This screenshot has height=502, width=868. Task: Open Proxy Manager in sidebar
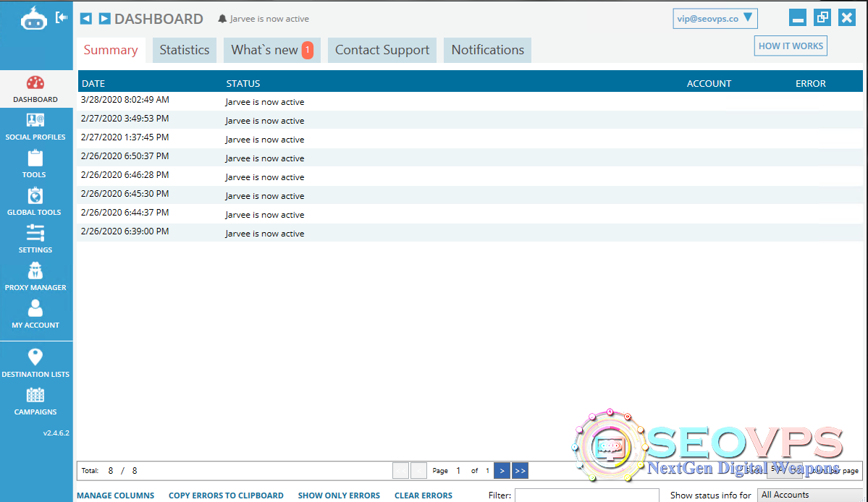35,278
